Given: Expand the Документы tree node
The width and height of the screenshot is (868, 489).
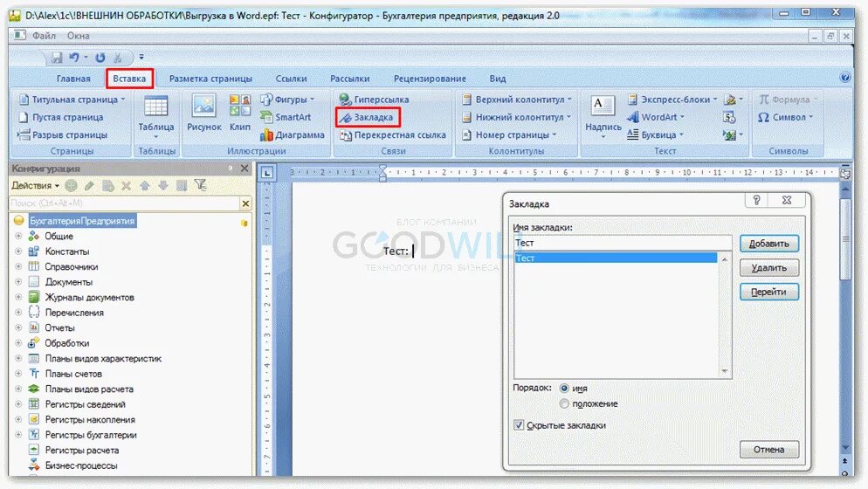Looking at the screenshot, I should [18, 282].
